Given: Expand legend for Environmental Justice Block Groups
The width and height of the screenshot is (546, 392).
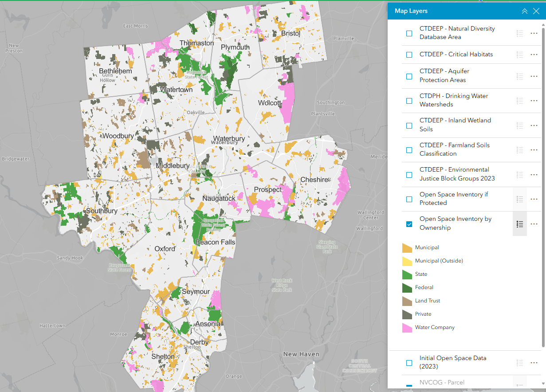Looking at the screenshot, I should point(520,175).
